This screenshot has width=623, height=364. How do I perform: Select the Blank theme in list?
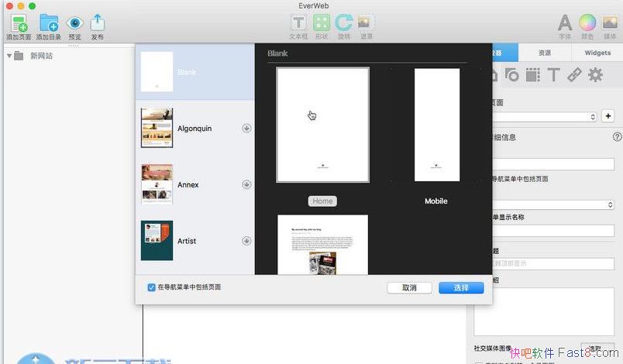click(195, 72)
